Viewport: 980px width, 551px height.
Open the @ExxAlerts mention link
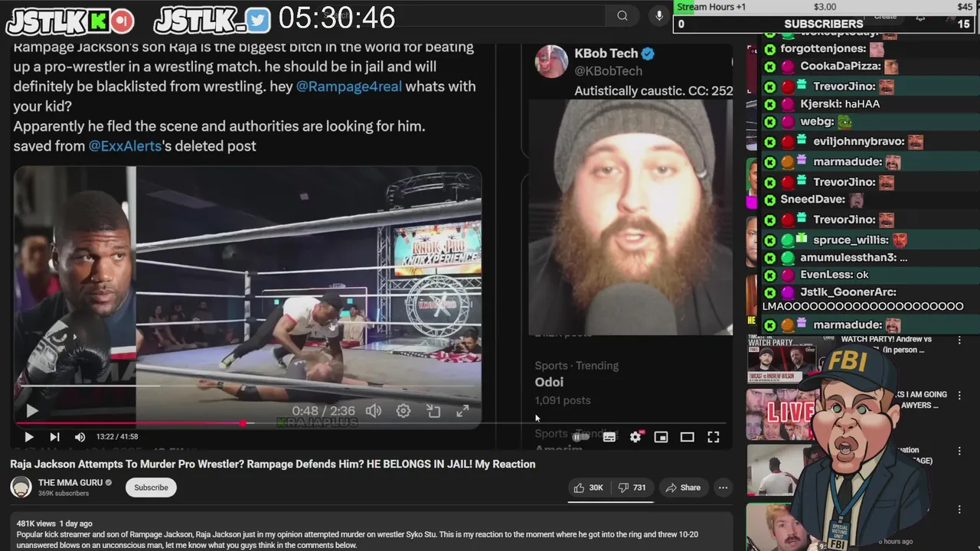[x=126, y=145]
